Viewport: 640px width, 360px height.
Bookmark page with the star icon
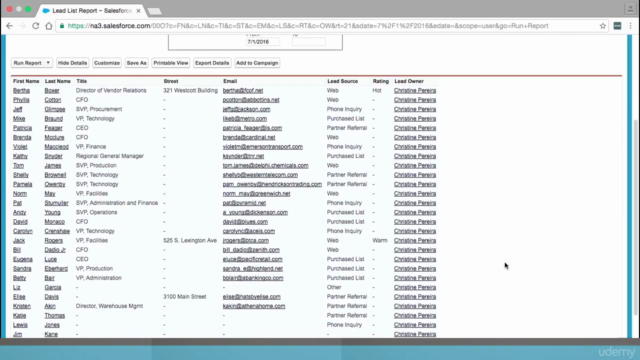[x=603, y=26]
